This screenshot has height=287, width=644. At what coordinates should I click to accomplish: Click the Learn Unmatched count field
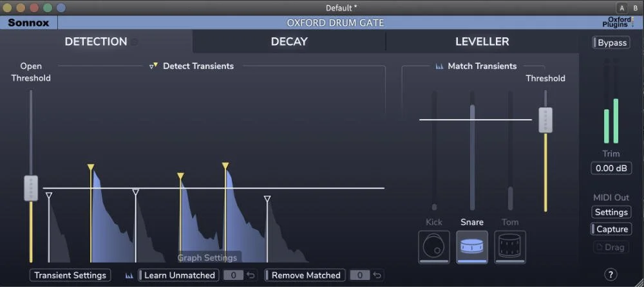coord(233,275)
